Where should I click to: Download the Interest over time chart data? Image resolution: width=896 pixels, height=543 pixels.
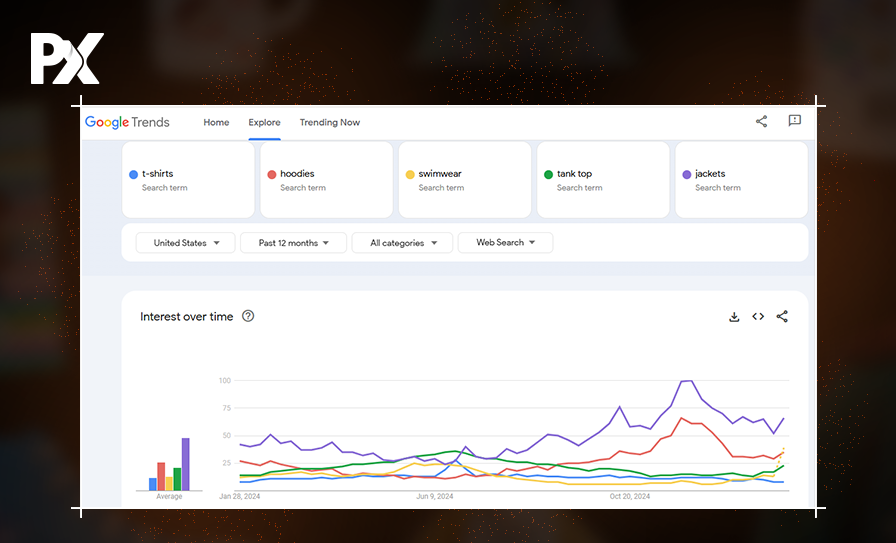734,317
